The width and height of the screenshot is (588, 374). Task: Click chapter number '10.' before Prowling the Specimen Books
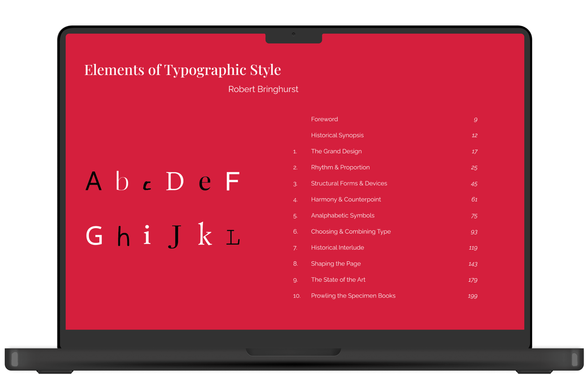pos(297,296)
